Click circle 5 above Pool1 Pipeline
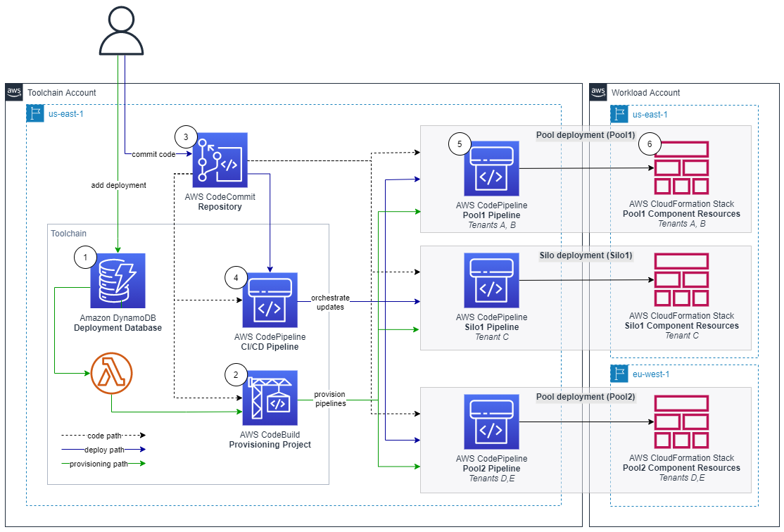Viewport: 784px width, 532px height. point(460,144)
